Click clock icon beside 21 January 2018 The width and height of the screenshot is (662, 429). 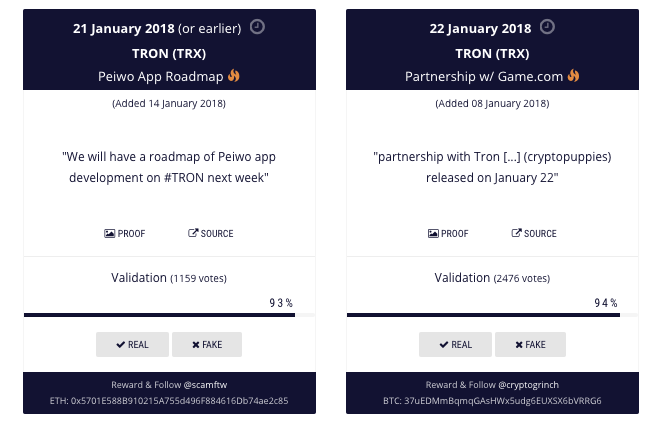point(257,27)
